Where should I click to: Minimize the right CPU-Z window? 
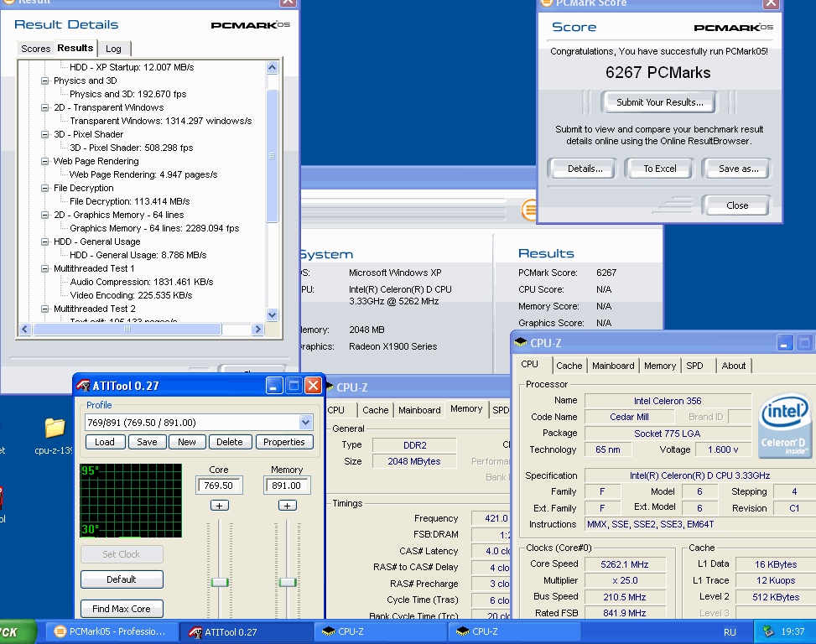785,343
